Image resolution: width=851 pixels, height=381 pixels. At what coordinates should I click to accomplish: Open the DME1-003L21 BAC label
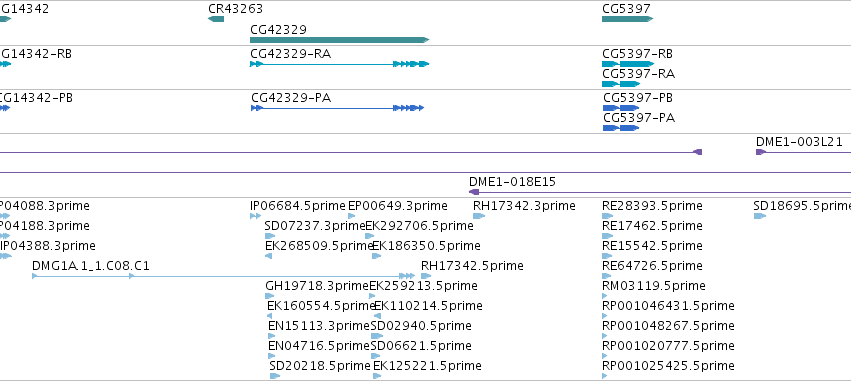click(799, 142)
